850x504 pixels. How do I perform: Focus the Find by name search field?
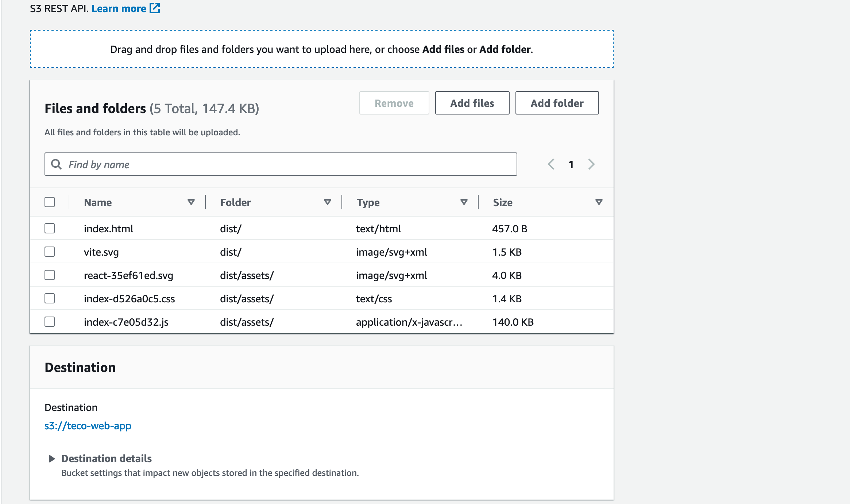tap(281, 164)
